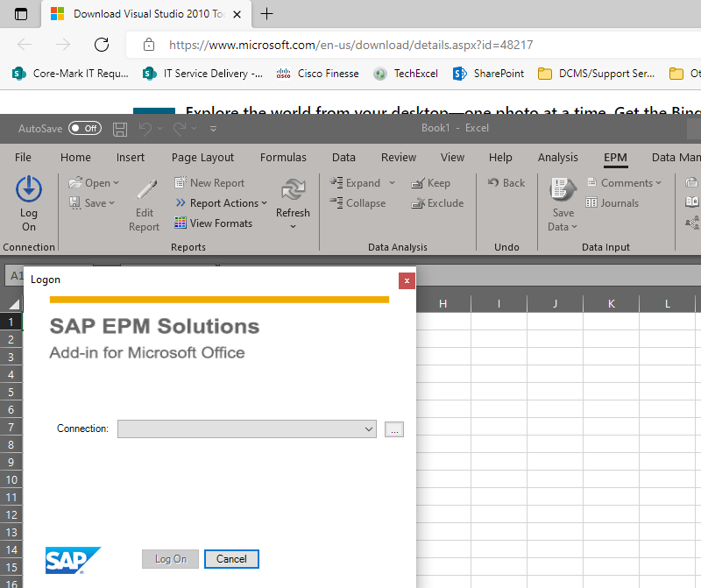Click the Collapse icon in Data Analysis
Viewport: 701px width, 588px height.
coord(336,202)
